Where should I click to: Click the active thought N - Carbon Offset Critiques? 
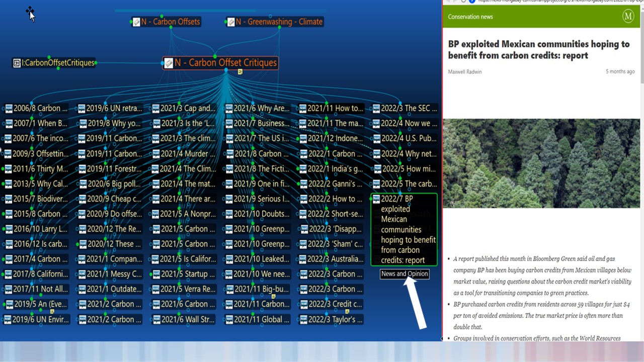click(x=220, y=63)
